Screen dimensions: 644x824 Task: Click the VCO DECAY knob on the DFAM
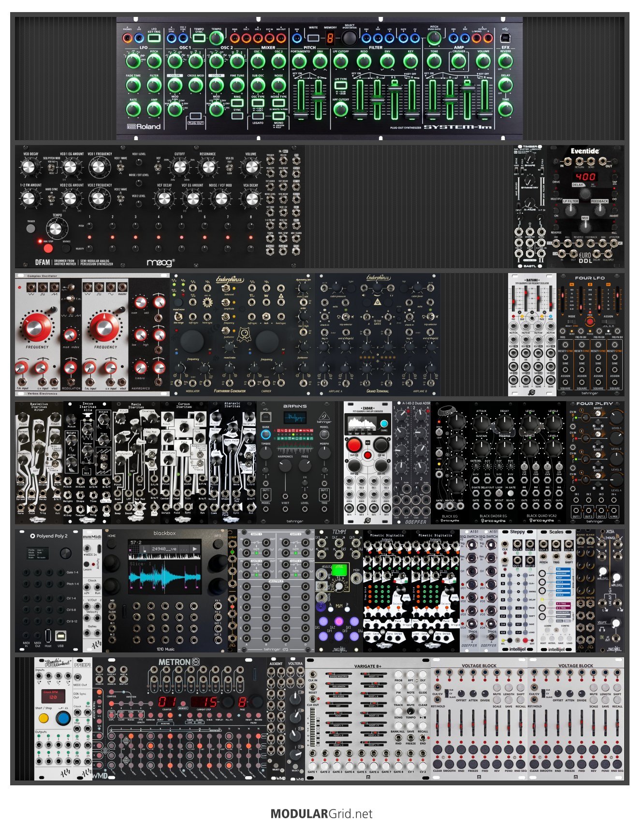tap(29, 167)
